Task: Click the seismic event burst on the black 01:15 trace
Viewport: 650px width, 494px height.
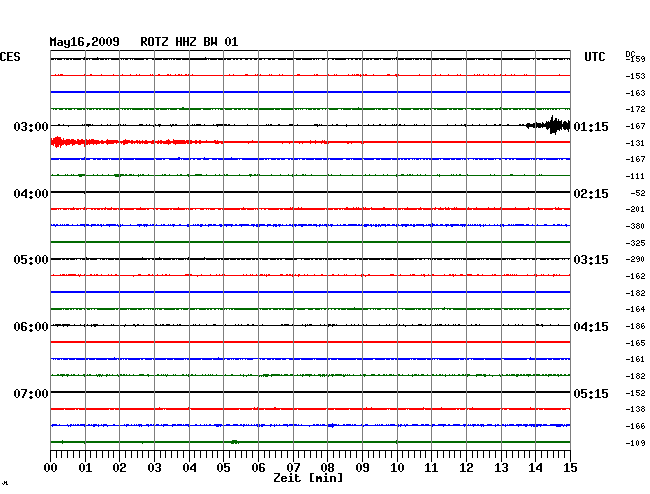Action: point(548,125)
